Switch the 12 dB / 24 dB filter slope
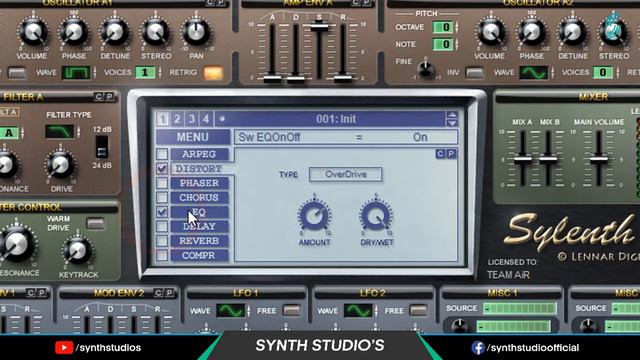Screen dimensions: 640x360 pyautogui.click(x=102, y=147)
